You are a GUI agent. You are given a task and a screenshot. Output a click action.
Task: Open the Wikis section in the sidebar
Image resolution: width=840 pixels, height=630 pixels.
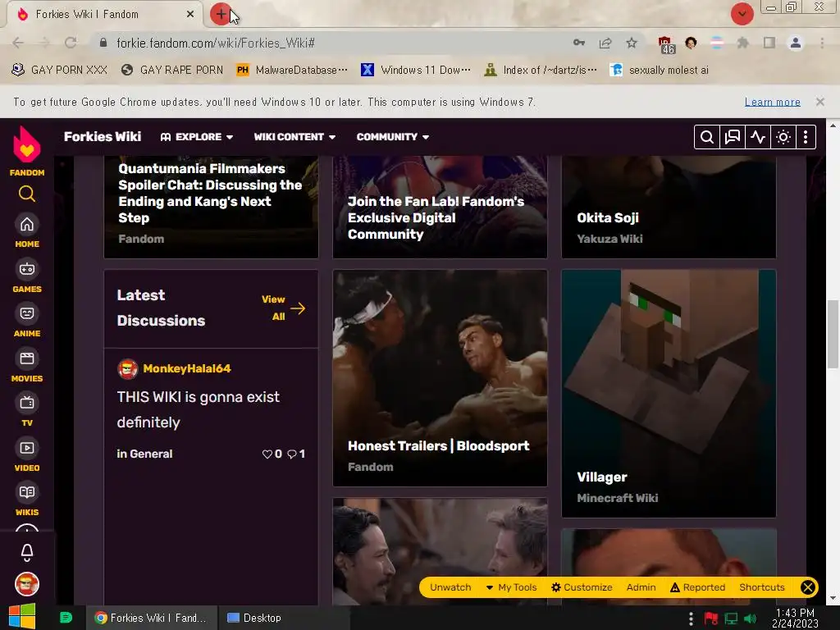click(27, 500)
